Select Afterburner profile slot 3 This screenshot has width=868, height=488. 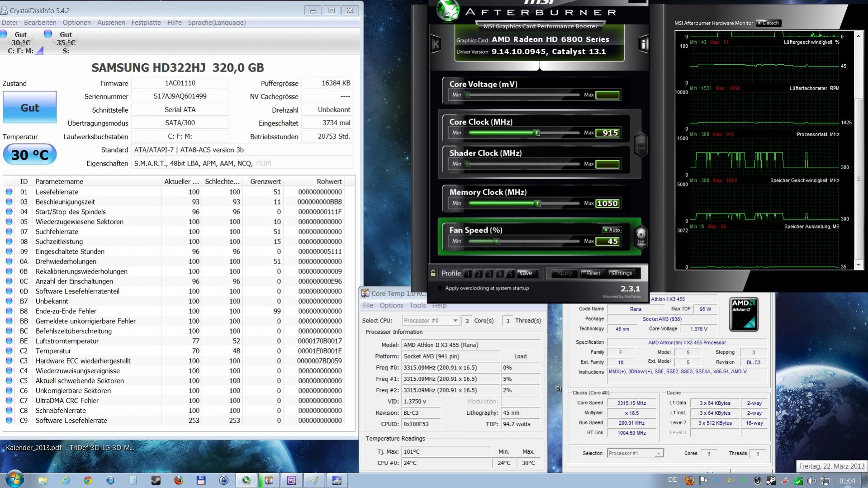pyautogui.click(x=489, y=274)
